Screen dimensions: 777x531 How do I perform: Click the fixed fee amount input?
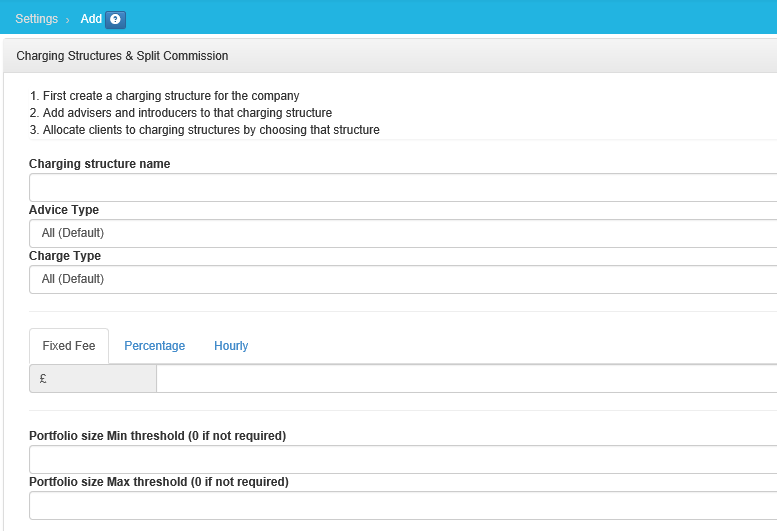coord(466,379)
